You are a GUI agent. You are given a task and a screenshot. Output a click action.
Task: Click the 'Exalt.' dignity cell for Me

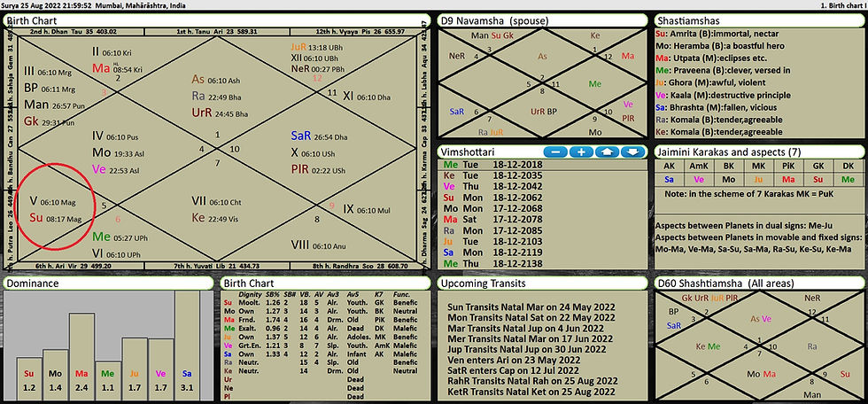coord(246,328)
